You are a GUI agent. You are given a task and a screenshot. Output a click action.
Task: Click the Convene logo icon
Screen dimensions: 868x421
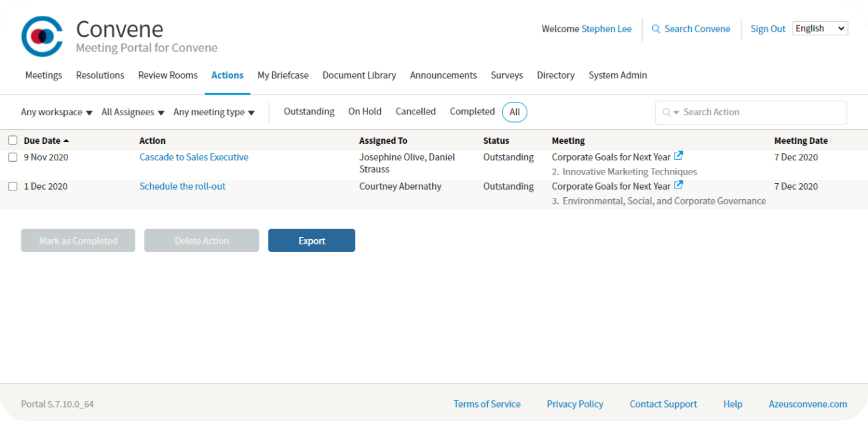pyautogui.click(x=42, y=37)
